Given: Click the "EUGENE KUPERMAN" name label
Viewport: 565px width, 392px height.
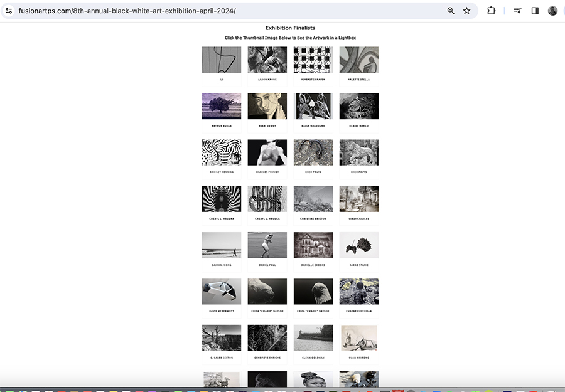Looking at the screenshot, I should pos(359,311).
